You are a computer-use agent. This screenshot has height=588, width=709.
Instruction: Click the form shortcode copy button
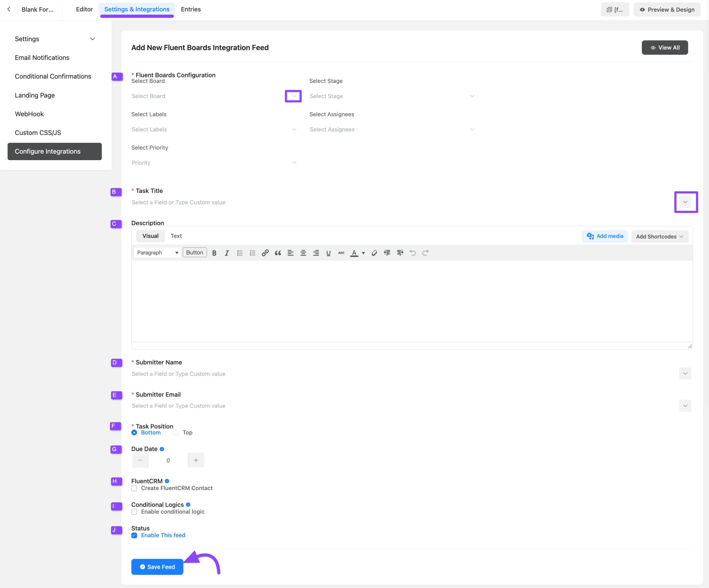pyautogui.click(x=615, y=9)
